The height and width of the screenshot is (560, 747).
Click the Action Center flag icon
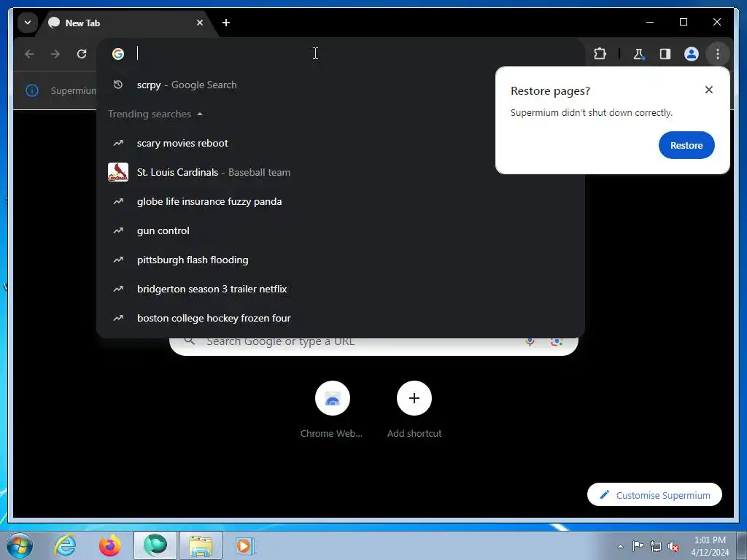pyautogui.click(x=638, y=545)
